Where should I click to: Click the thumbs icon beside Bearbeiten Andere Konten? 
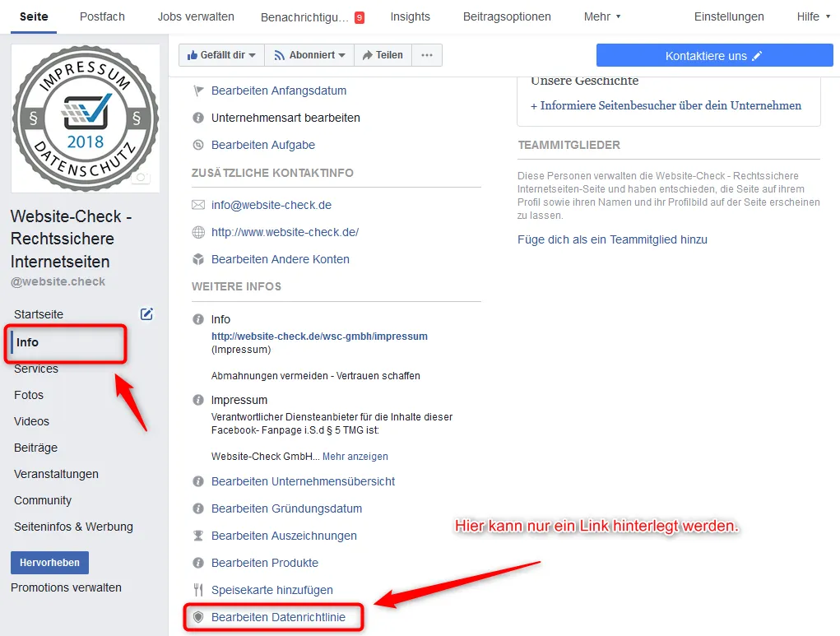[x=197, y=259]
